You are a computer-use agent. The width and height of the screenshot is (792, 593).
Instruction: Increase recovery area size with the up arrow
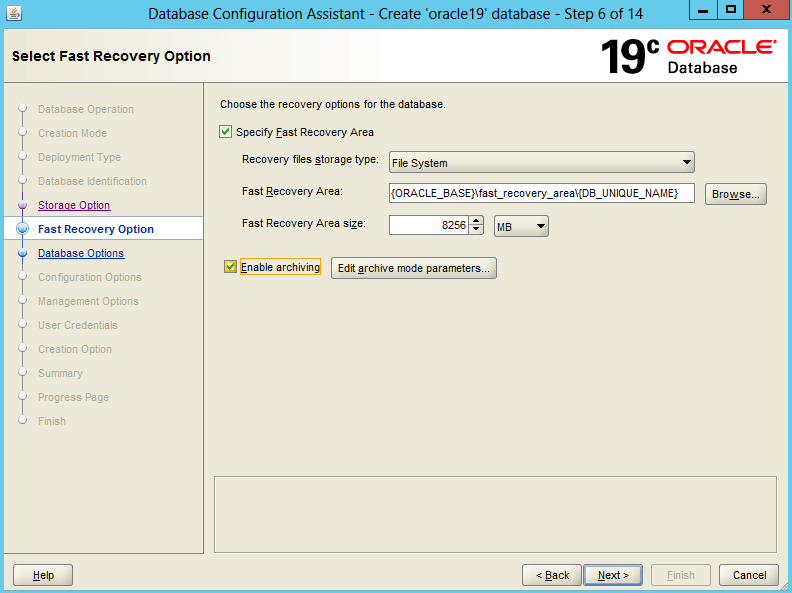point(476,220)
